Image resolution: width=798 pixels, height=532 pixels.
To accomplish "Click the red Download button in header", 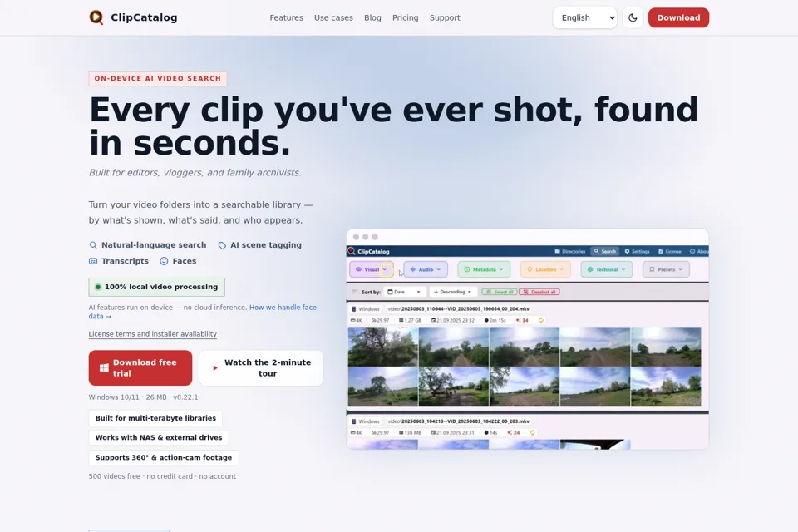I will (678, 17).
